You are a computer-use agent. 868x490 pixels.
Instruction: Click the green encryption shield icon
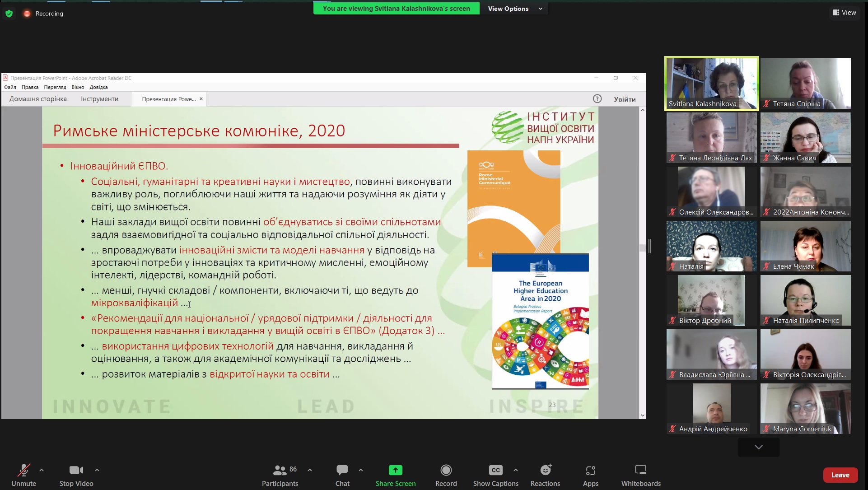(x=9, y=14)
